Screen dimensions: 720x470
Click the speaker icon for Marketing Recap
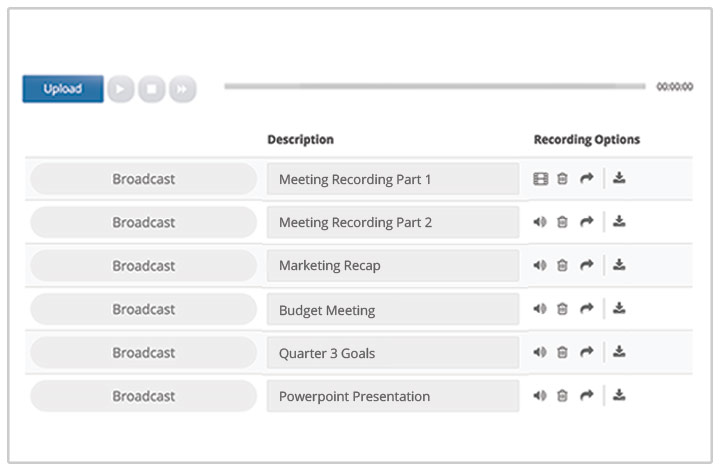point(540,265)
